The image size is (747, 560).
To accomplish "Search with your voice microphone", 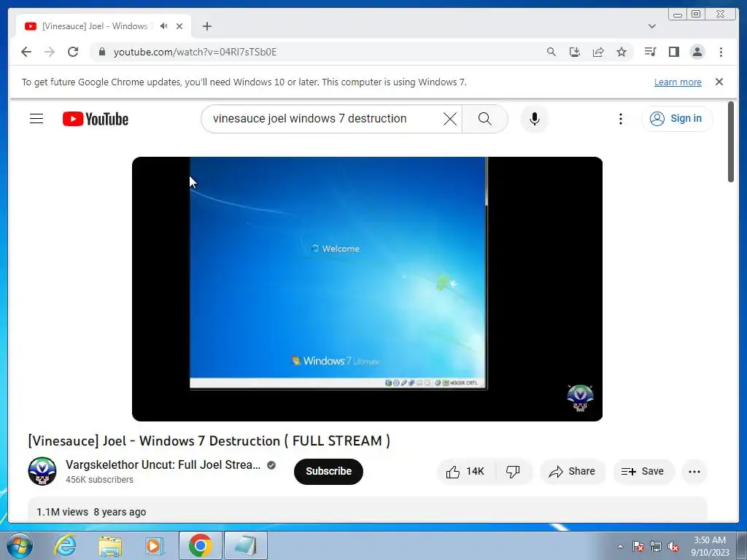I will point(535,119).
